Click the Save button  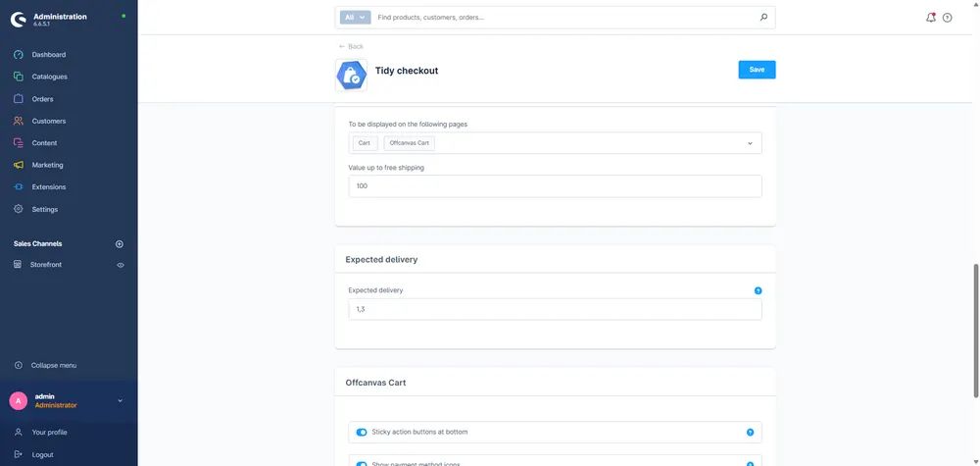pos(757,70)
